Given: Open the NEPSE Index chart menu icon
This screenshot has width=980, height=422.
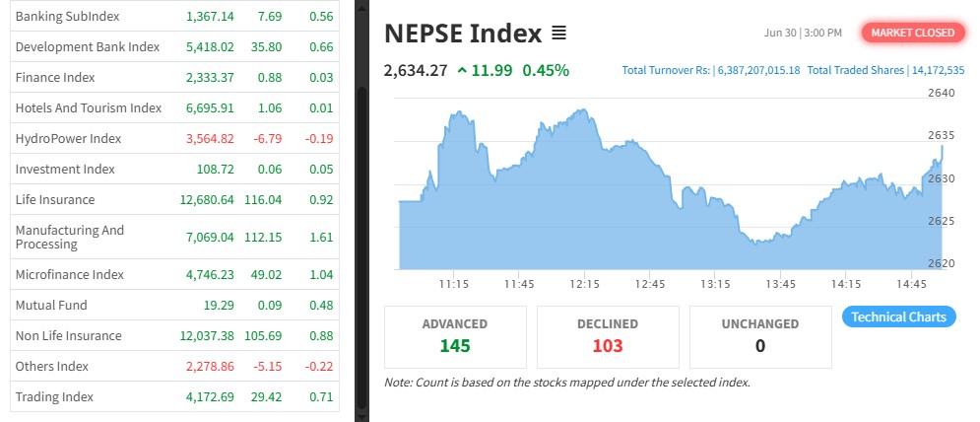Looking at the screenshot, I should 558,34.
